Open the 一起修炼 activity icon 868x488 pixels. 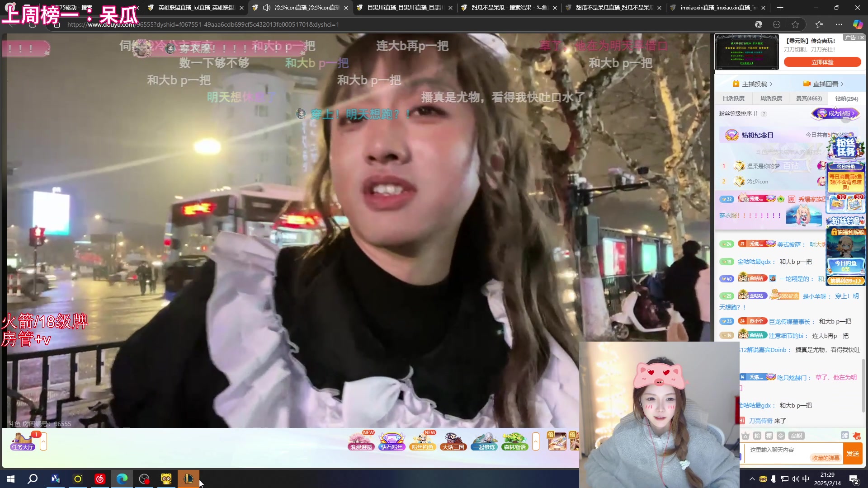pyautogui.click(x=484, y=441)
